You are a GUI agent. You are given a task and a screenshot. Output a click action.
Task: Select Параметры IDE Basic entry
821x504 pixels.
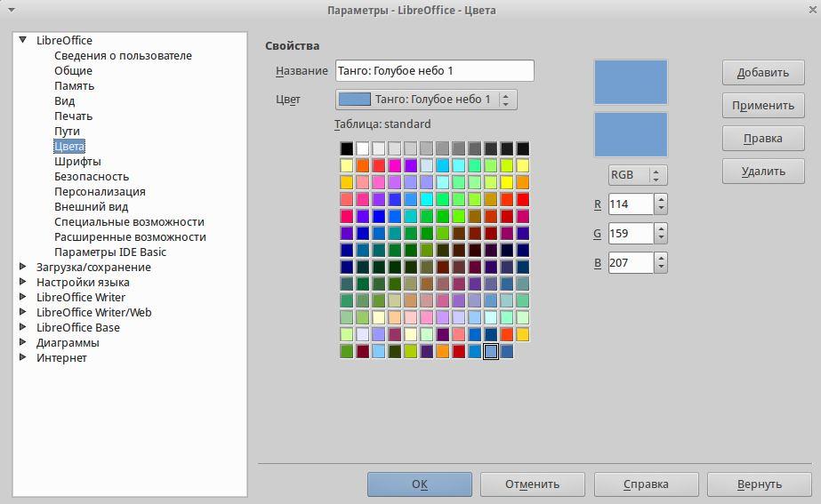coord(110,252)
